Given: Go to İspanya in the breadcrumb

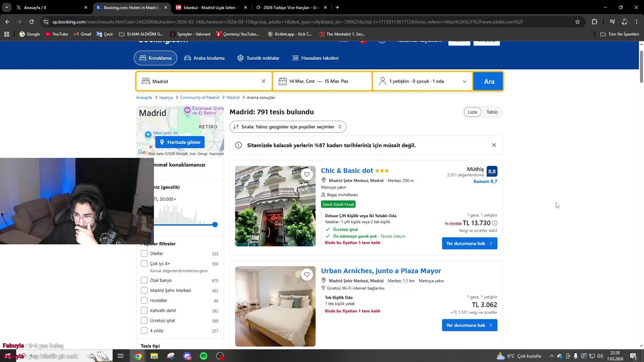Looking at the screenshot, I should [x=166, y=98].
